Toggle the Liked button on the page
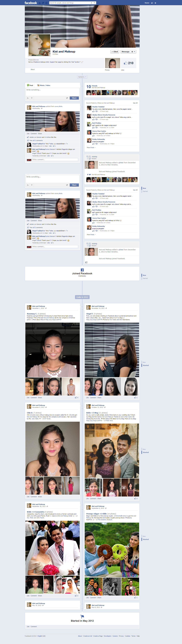 pos(115,52)
